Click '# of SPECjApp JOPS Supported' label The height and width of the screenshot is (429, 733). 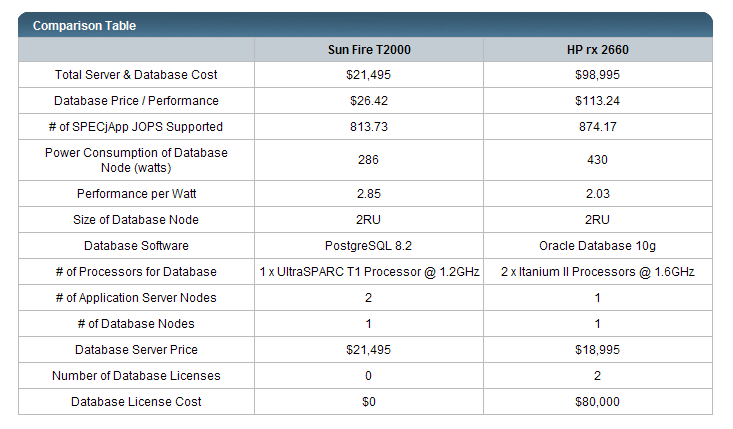(136, 127)
